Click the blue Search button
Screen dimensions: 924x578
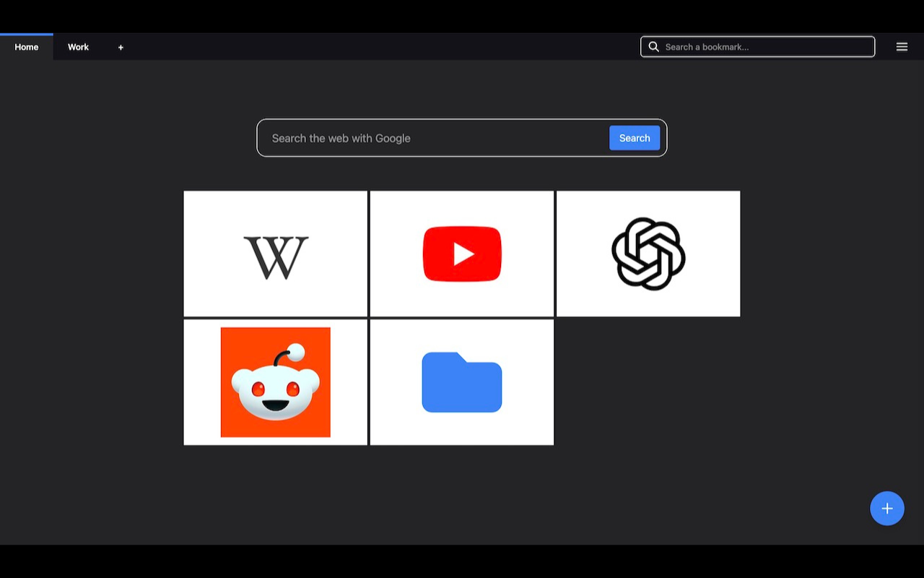pos(635,138)
